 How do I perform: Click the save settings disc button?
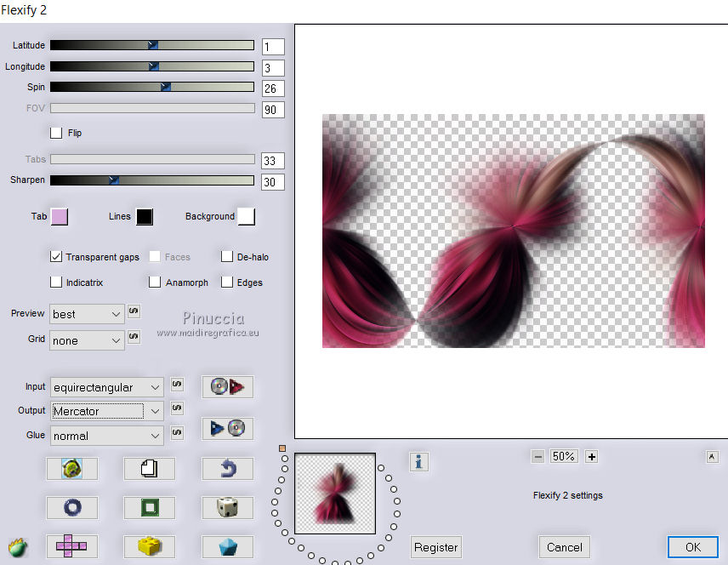tap(228, 428)
